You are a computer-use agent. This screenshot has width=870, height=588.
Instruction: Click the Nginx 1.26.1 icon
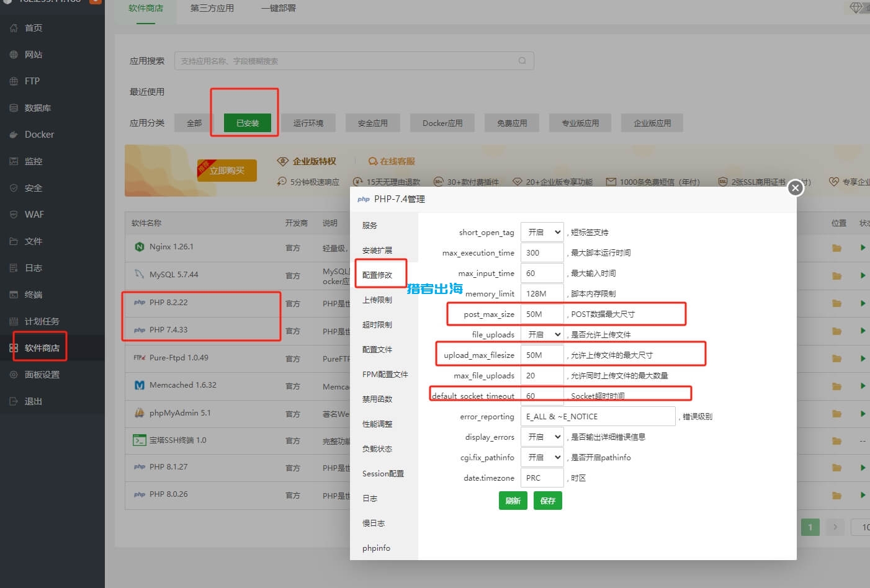140,247
